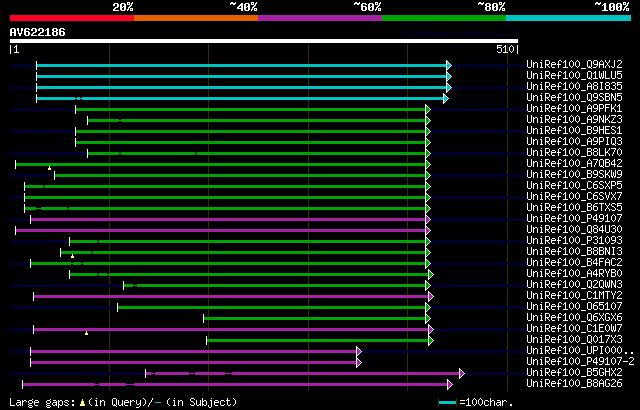Click the AV622186 query name

point(38,32)
